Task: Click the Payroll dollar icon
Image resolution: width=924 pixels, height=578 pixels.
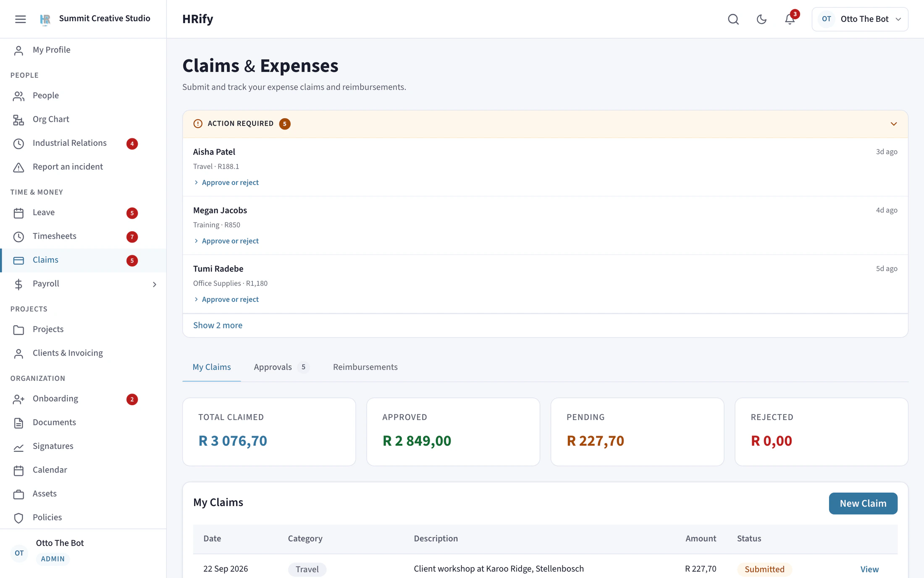Action: click(18, 284)
